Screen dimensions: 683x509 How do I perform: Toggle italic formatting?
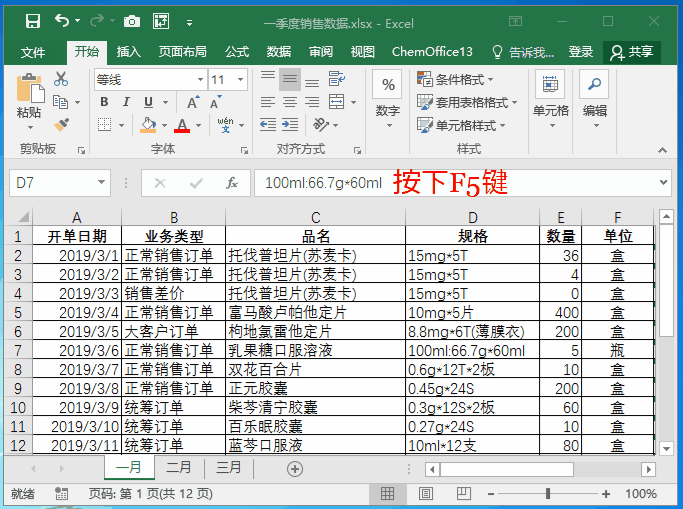tap(126, 102)
